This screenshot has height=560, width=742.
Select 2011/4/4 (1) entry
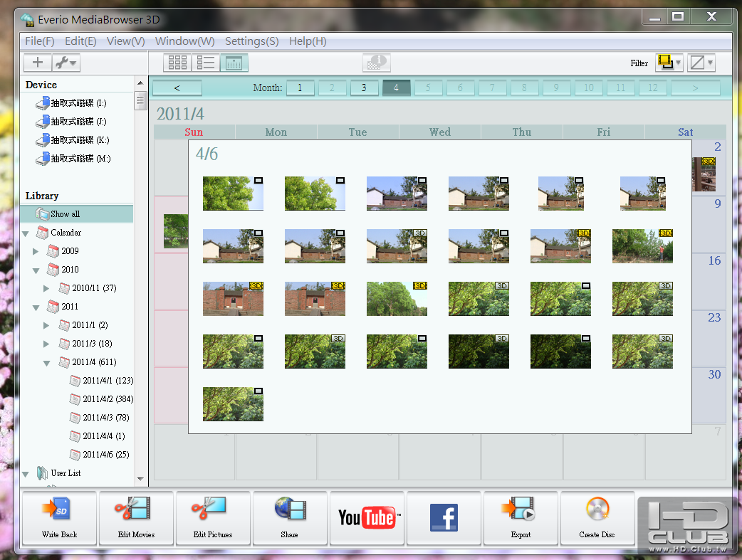click(x=98, y=435)
